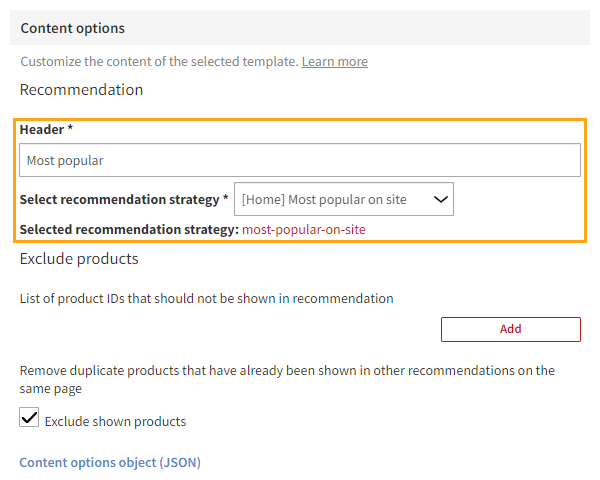This screenshot has height=480, width=600.
Task: Tick the Exclude shown products checkbox
Action: click(x=29, y=420)
